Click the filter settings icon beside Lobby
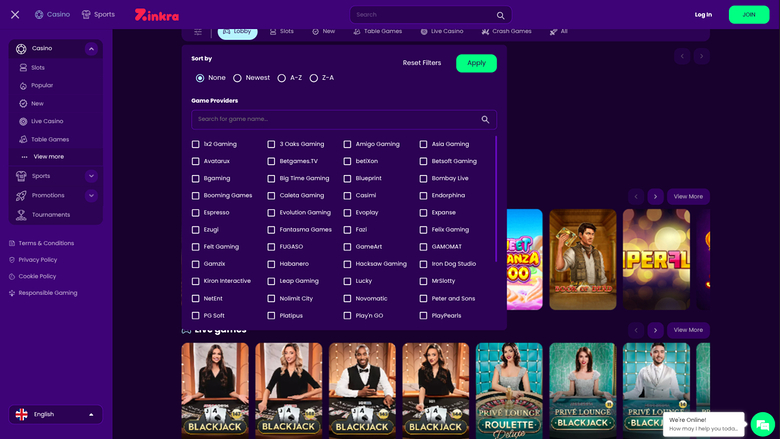780x439 pixels. pos(198,32)
